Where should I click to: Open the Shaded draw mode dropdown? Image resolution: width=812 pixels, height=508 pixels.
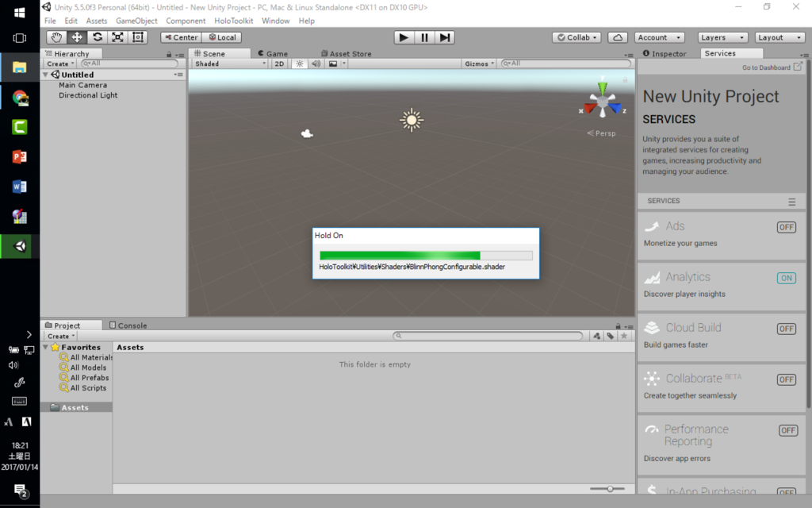click(230, 63)
